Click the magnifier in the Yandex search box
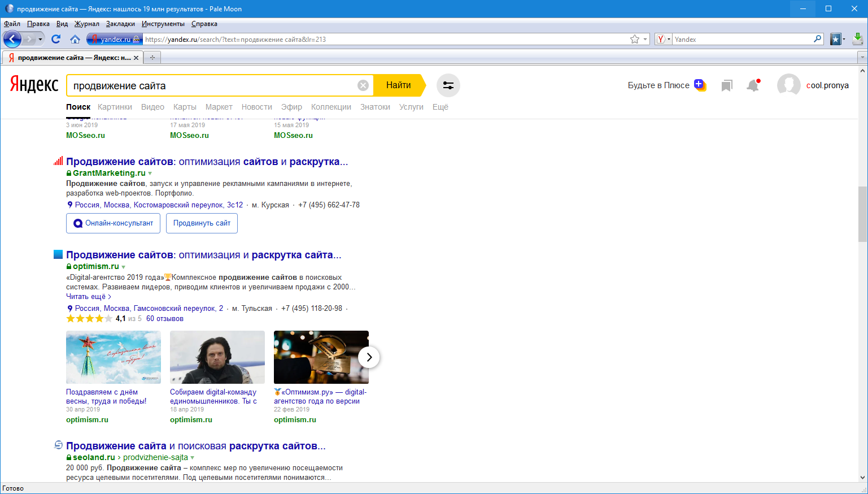 point(817,39)
